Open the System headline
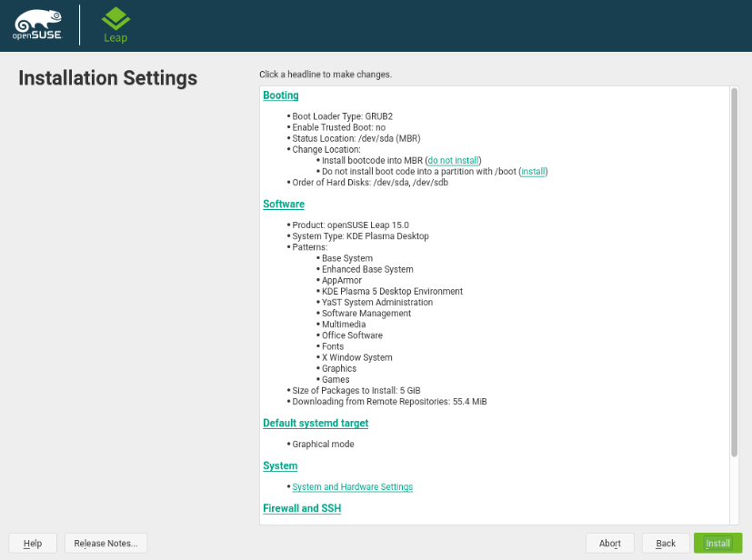 point(280,466)
